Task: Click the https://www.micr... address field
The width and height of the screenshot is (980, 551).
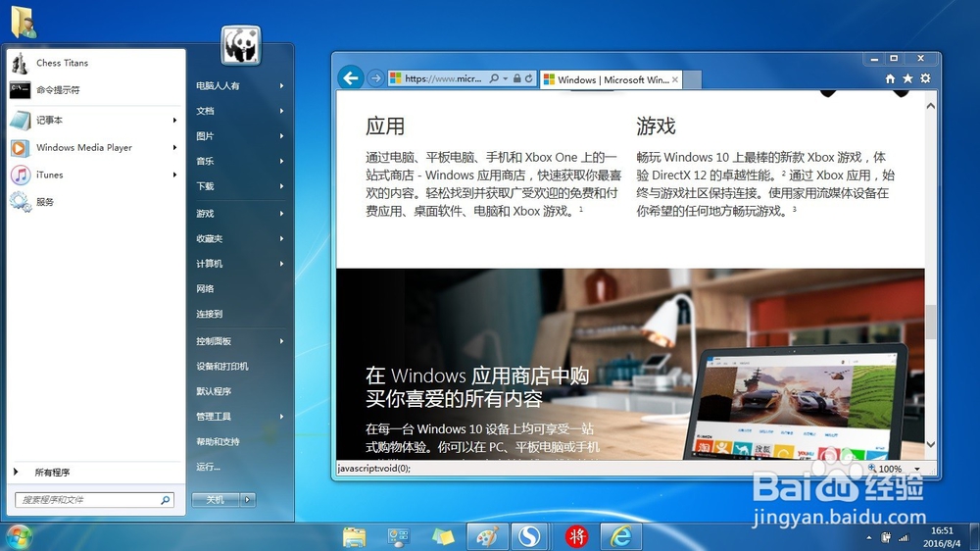Action: tap(443, 78)
